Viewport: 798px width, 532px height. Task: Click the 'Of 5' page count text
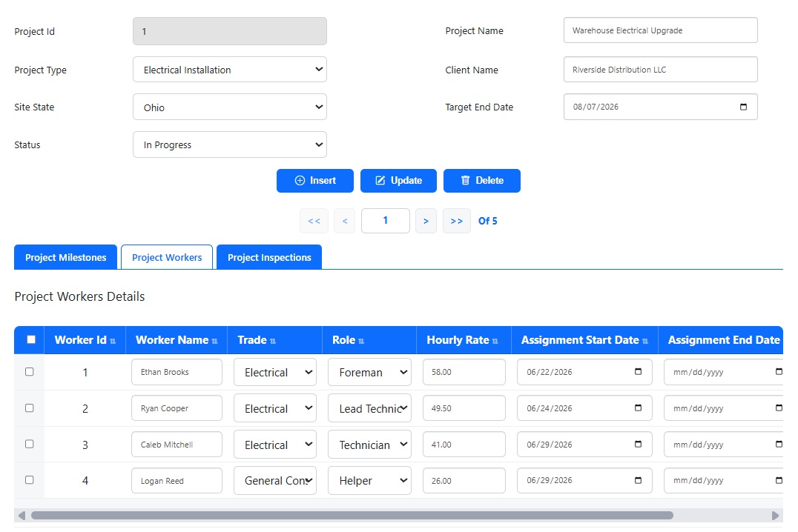click(x=487, y=221)
